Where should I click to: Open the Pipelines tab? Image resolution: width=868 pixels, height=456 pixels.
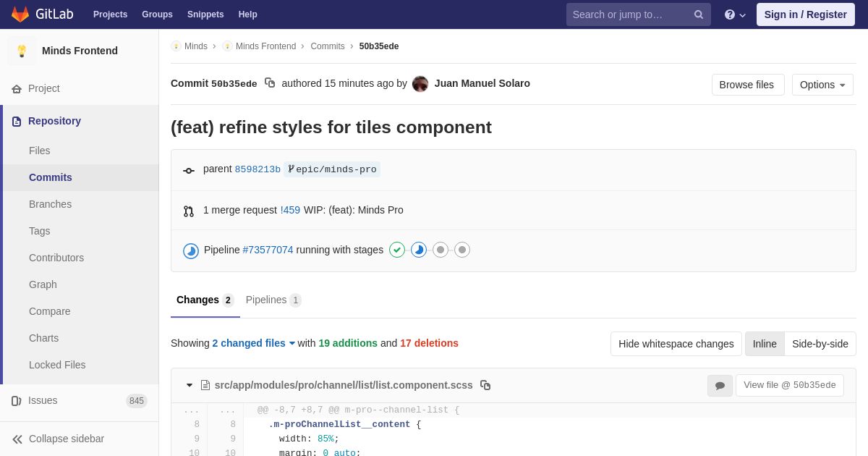click(x=273, y=300)
